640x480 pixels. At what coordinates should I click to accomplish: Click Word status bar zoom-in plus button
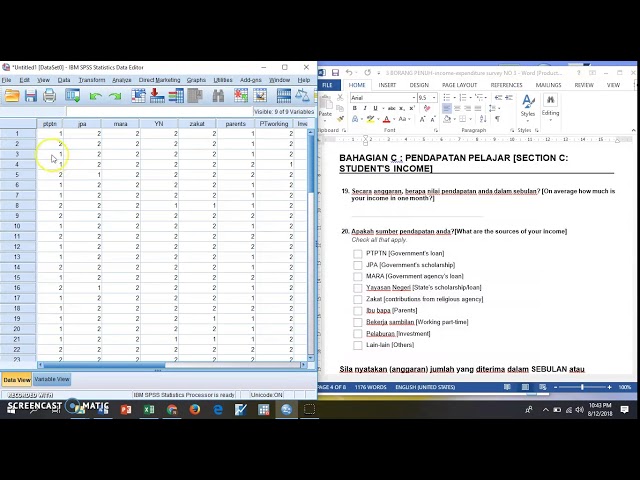pyautogui.click(x=609, y=387)
